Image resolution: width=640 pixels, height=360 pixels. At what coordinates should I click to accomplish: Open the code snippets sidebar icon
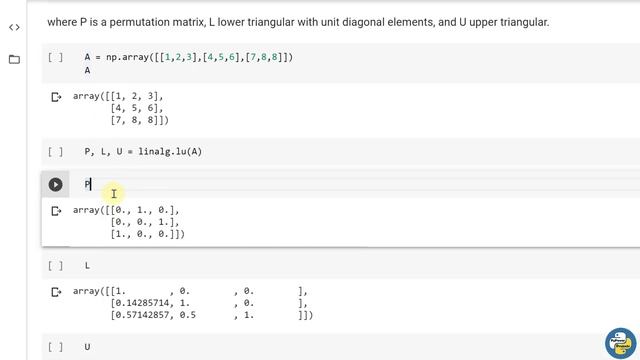[x=14, y=27]
